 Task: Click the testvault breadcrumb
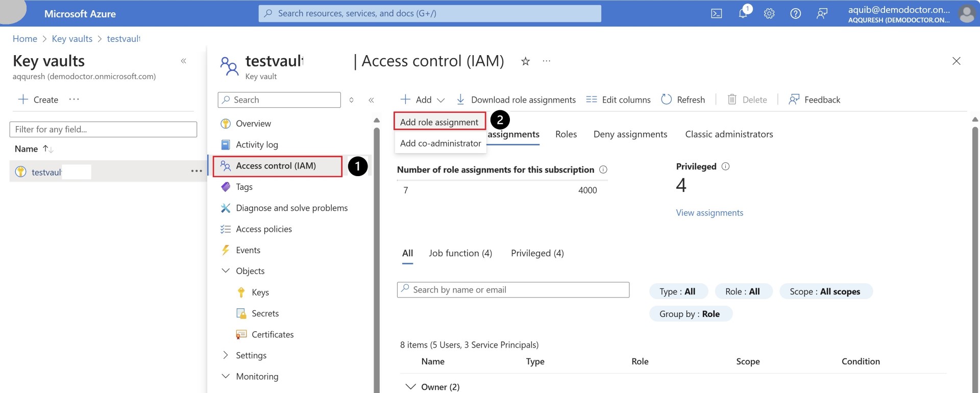point(123,39)
